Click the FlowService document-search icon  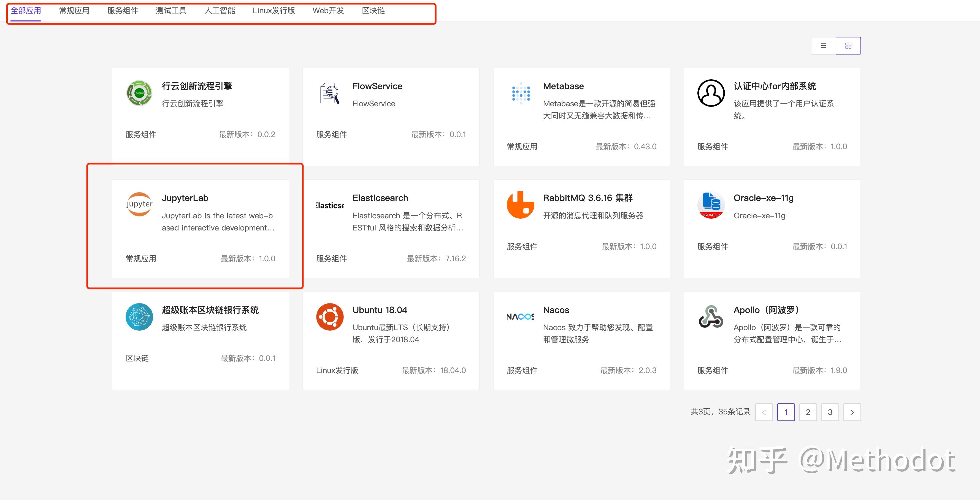[x=330, y=93]
